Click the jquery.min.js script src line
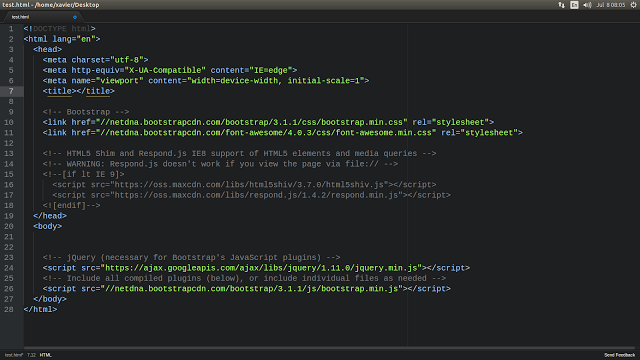Screen dimensions: 640x360 click(256, 268)
